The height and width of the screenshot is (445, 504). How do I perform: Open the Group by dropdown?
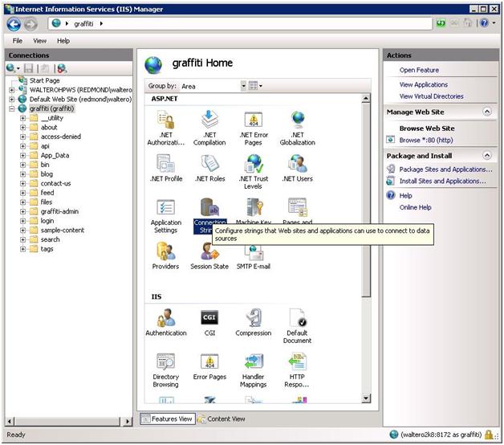click(x=243, y=86)
